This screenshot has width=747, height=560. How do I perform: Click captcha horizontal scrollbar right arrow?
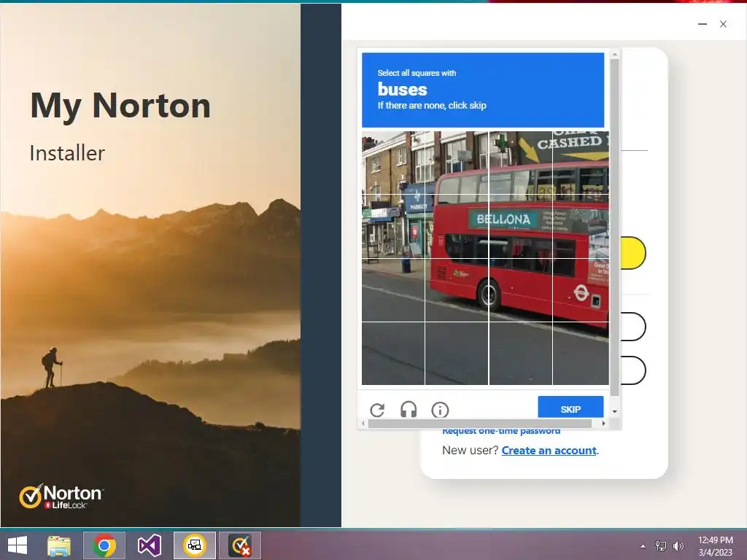[603, 424]
